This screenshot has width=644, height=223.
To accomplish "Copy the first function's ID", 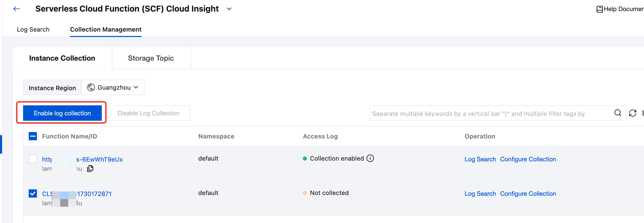I will tap(90, 169).
